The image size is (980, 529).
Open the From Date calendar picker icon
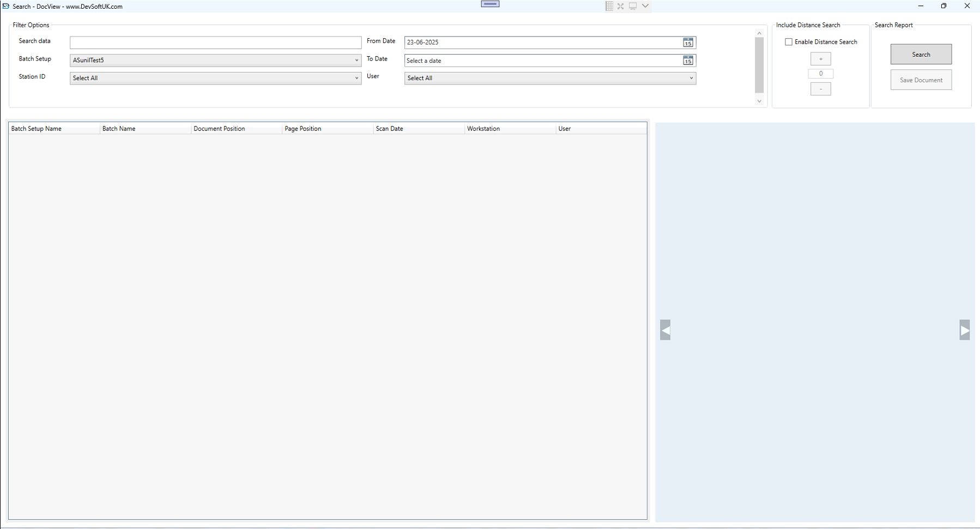coord(688,42)
